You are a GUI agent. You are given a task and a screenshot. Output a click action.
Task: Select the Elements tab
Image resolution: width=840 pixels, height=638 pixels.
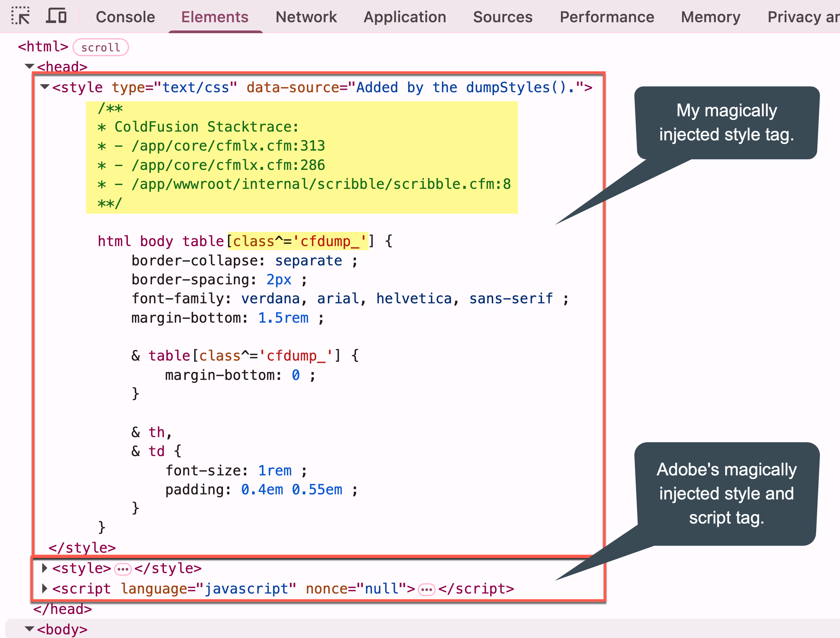click(215, 17)
